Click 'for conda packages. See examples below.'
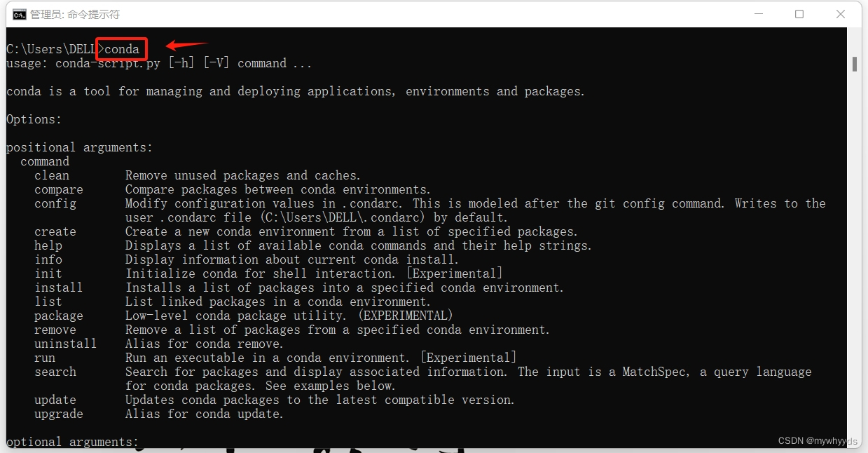 pyautogui.click(x=261, y=386)
